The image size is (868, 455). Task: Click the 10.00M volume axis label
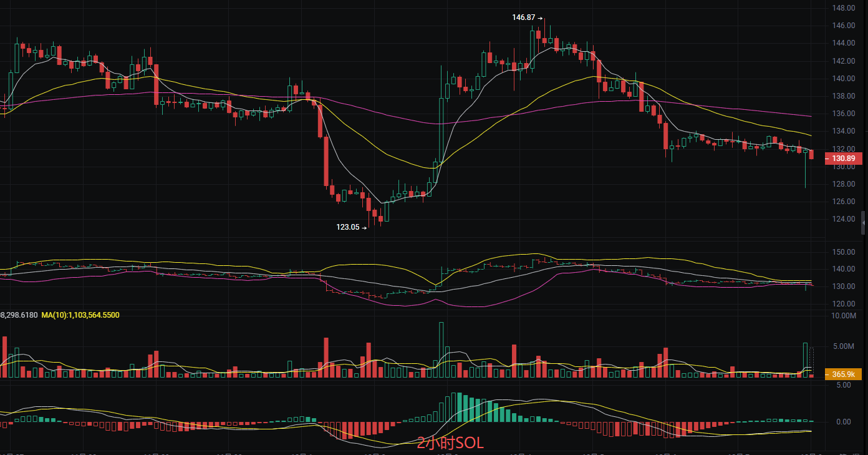[844, 316]
